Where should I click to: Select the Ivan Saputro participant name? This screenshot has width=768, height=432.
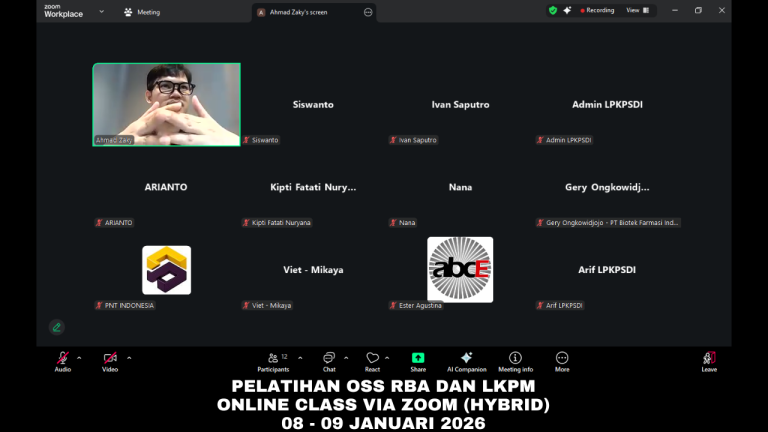(460, 104)
